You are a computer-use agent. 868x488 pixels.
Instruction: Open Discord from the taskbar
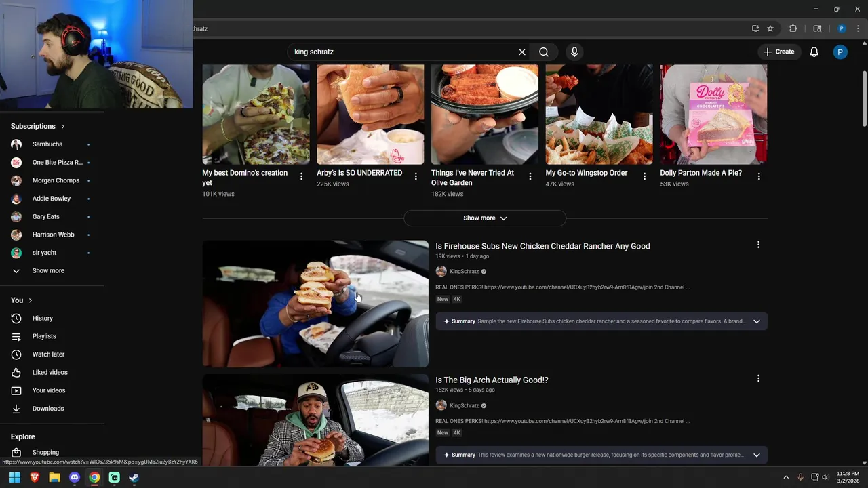click(x=75, y=477)
